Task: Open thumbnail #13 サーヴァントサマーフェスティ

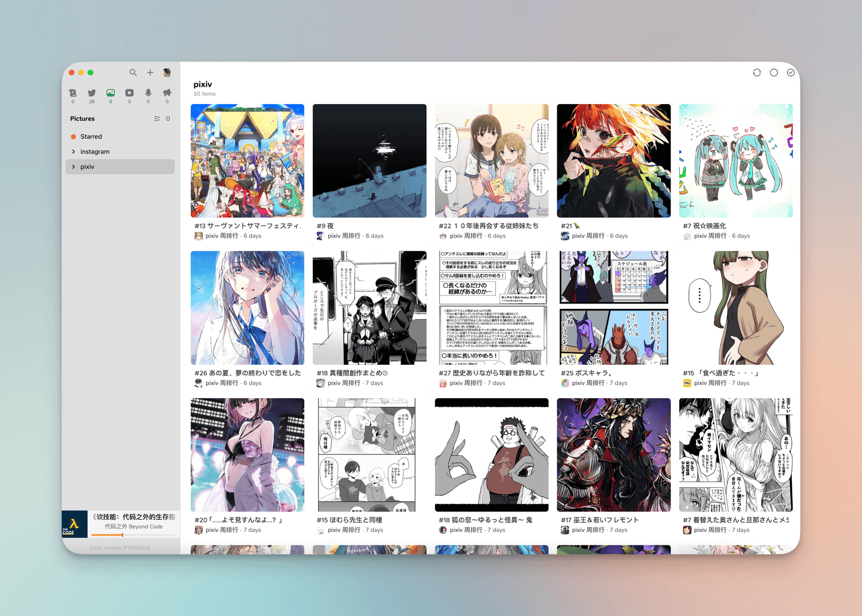Action: pyautogui.click(x=247, y=161)
